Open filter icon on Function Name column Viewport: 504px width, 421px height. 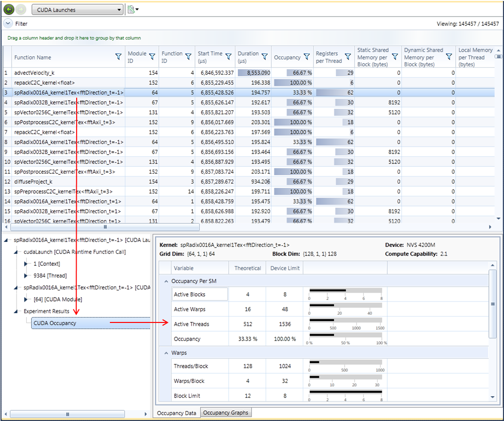click(118, 57)
